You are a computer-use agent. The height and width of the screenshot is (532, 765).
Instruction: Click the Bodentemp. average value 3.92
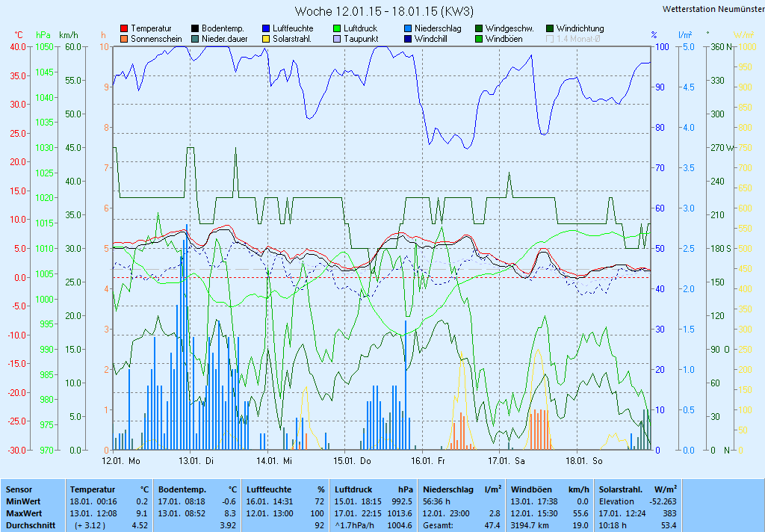pyautogui.click(x=229, y=526)
